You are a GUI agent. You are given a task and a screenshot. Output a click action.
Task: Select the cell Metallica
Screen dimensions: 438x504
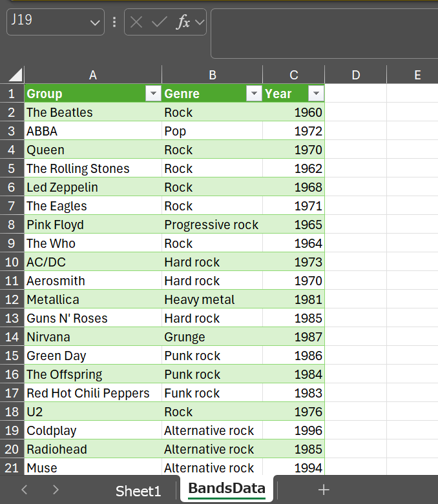[93, 299]
